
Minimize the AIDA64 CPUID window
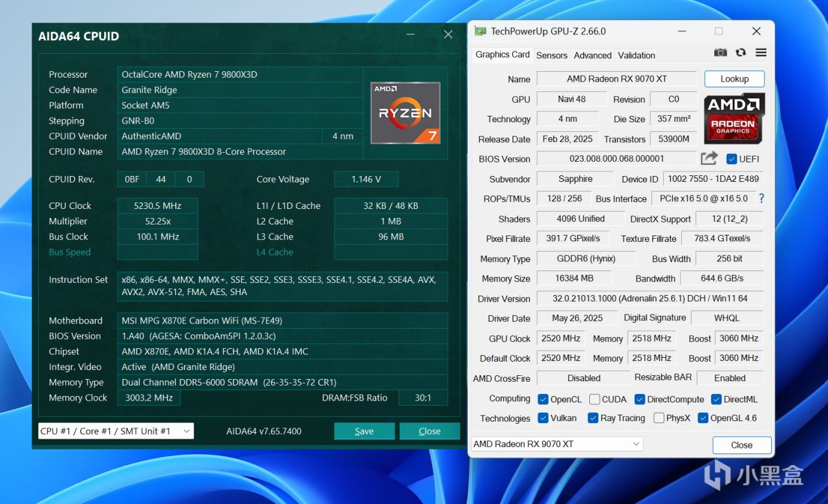point(410,35)
